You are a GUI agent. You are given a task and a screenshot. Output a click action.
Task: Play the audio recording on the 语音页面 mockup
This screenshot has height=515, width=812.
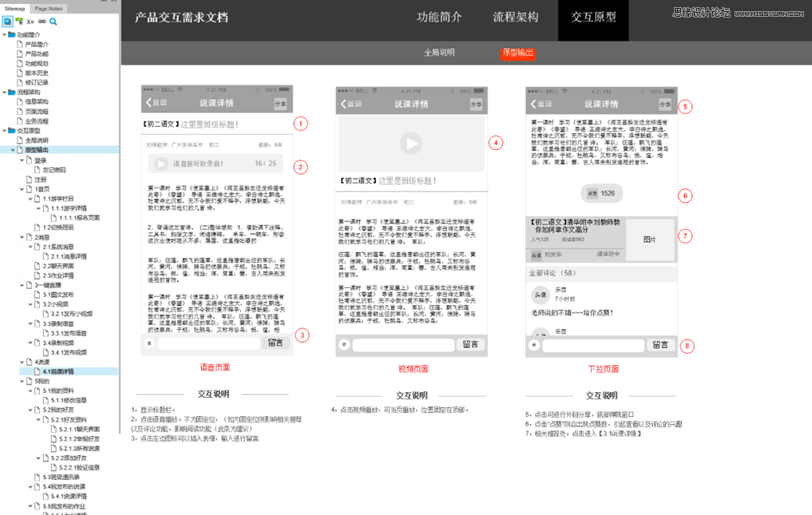point(161,164)
